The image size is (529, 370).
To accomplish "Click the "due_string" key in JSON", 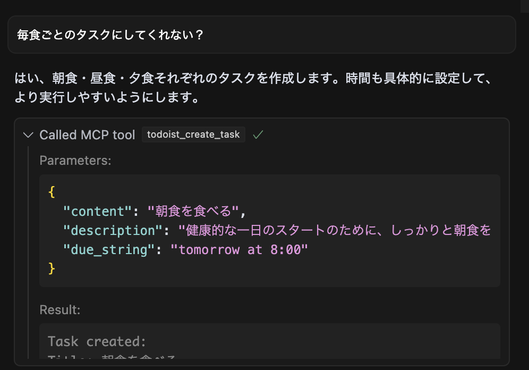I will pos(109,250).
